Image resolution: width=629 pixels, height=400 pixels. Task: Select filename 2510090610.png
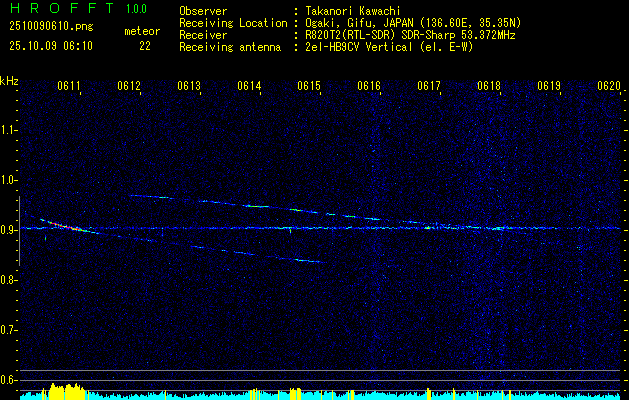click(51, 26)
